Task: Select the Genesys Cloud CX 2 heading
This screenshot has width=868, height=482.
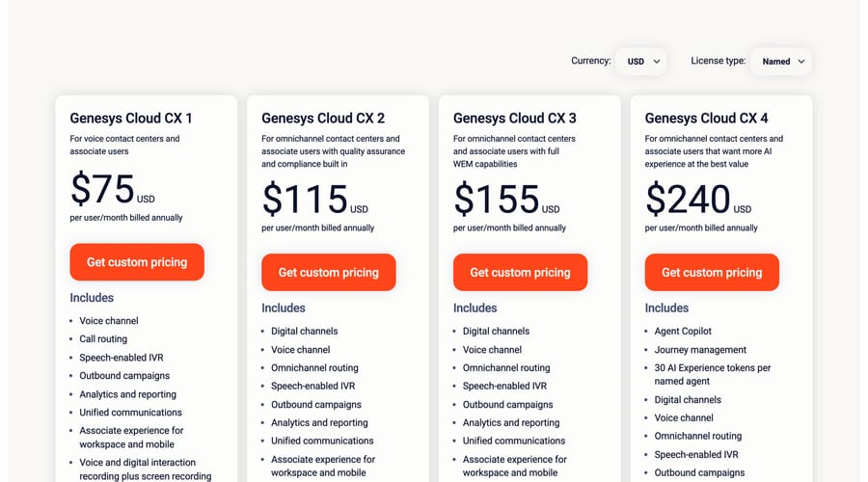Action: 323,118
